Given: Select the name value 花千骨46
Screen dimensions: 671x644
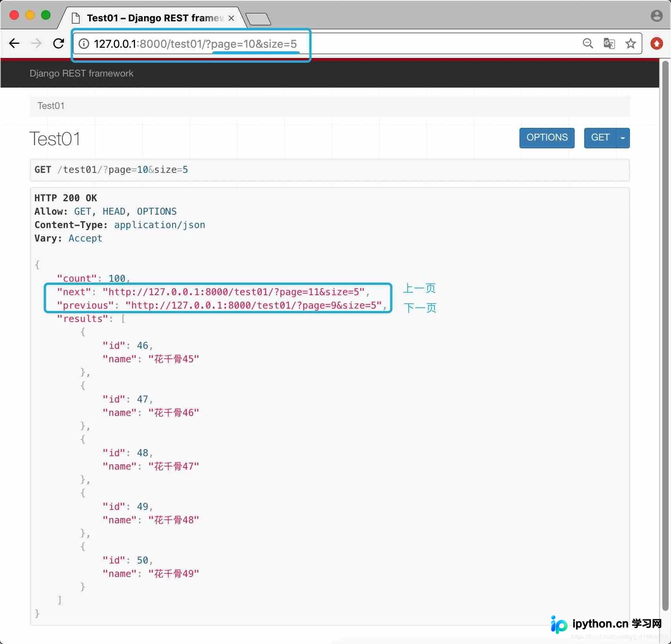Looking at the screenshot, I should point(174,413).
